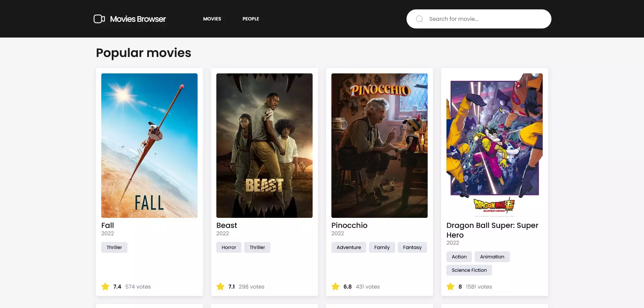The image size is (644, 308).
Task: Click the star icon on Beast card
Action: 220,287
